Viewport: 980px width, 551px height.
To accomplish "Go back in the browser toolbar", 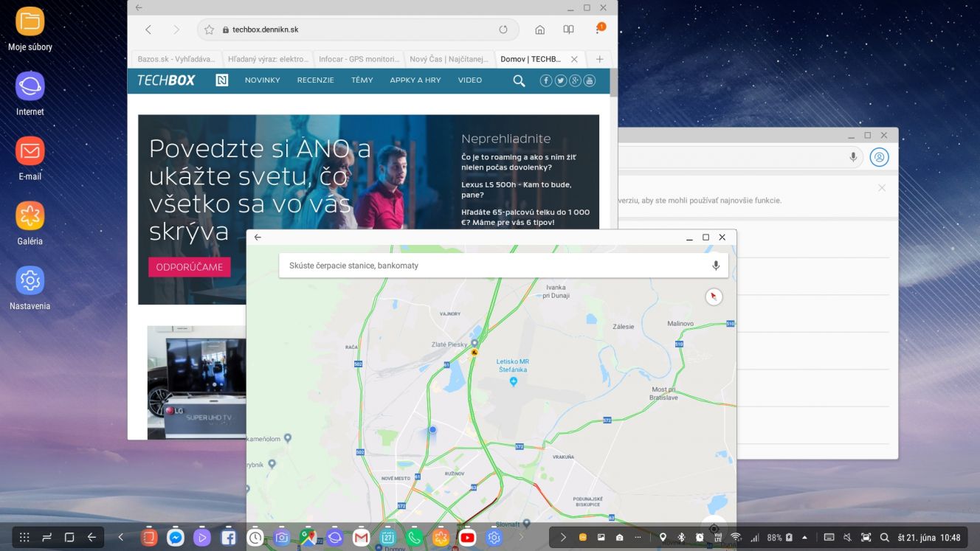I will (148, 30).
